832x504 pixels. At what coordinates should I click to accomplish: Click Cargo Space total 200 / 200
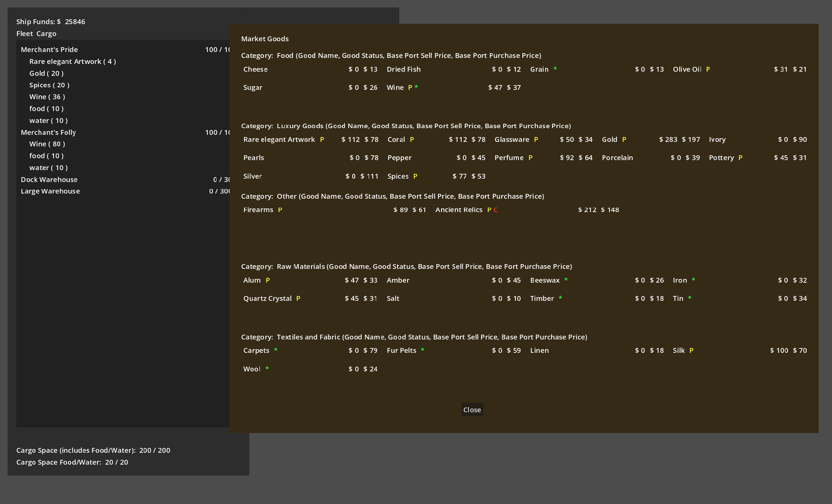pyautogui.click(x=93, y=450)
